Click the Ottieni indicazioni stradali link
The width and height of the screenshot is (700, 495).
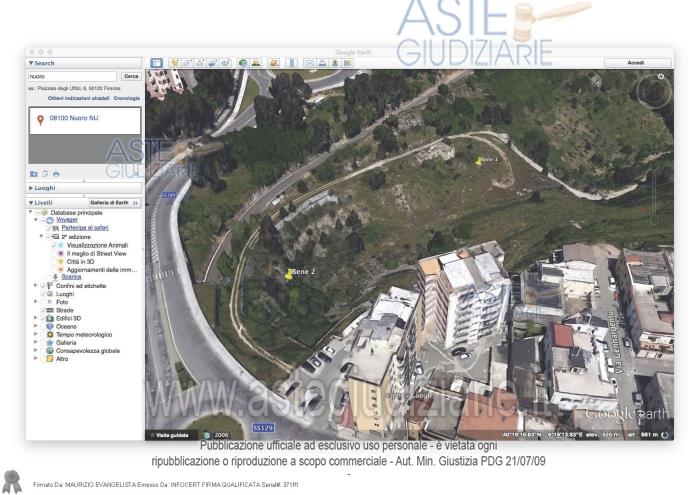(78, 98)
